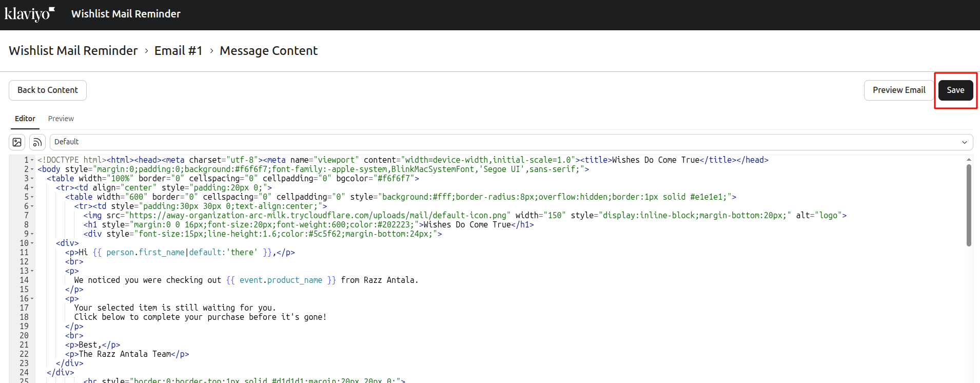Click 'The Razz Antala Team' line
The image size is (980, 383).
click(x=127, y=354)
